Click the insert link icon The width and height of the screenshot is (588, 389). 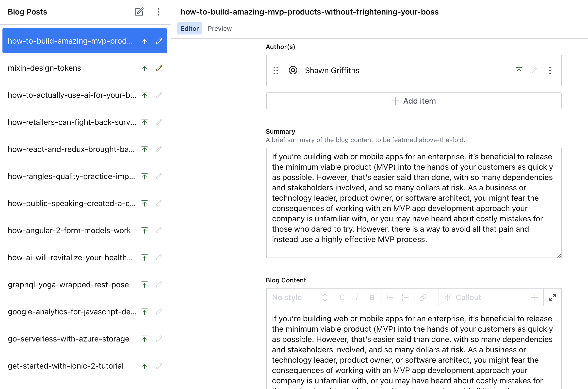coord(423,297)
